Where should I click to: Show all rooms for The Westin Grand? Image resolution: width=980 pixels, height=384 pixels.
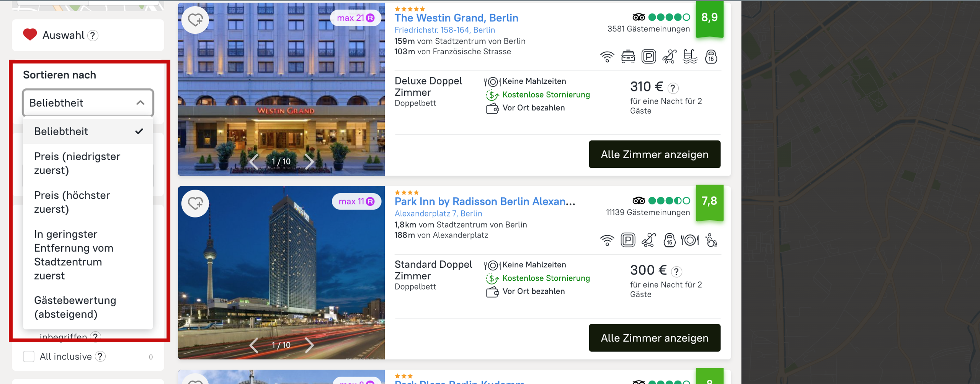(654, 155)
